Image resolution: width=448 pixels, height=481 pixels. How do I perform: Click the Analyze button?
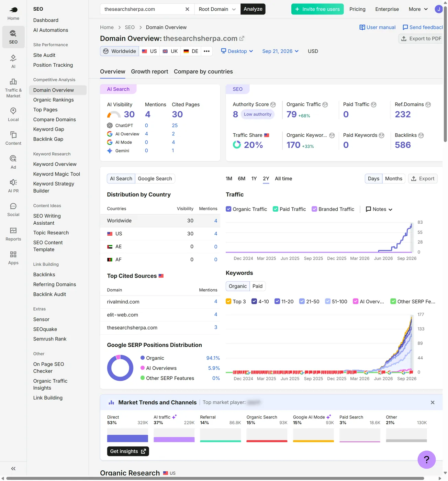point(253,9)
